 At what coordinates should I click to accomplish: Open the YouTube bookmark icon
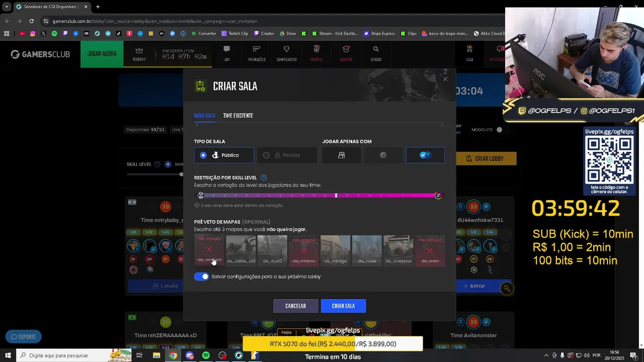click(22, 34)
